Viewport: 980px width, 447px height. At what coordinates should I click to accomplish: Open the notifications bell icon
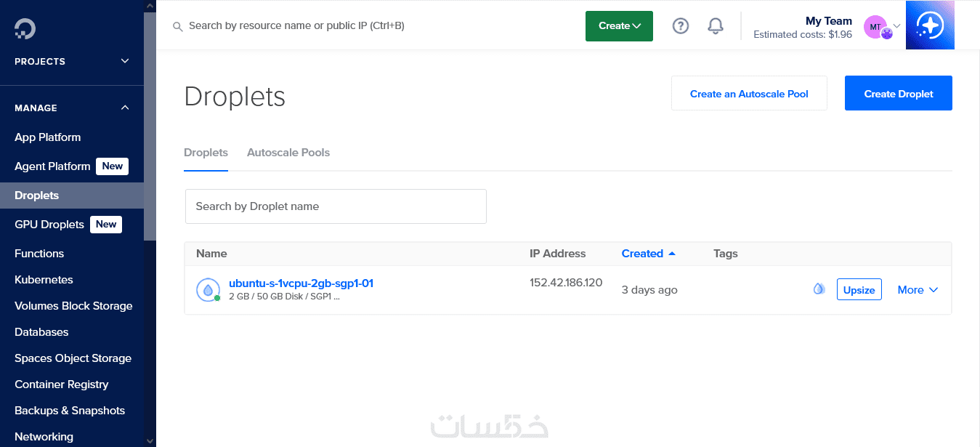716,26
